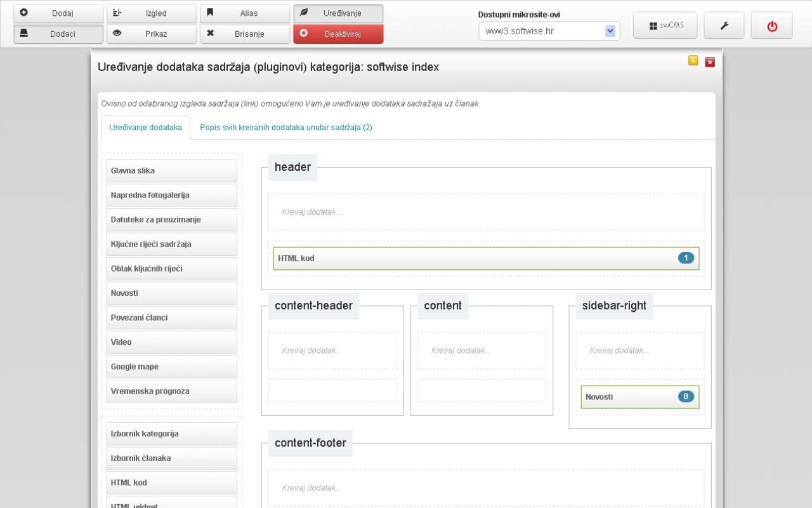Select the Napredna fotogalerija plugin
Screen dimensions: 812x508
pyautogui.click(x=171, y=195)
